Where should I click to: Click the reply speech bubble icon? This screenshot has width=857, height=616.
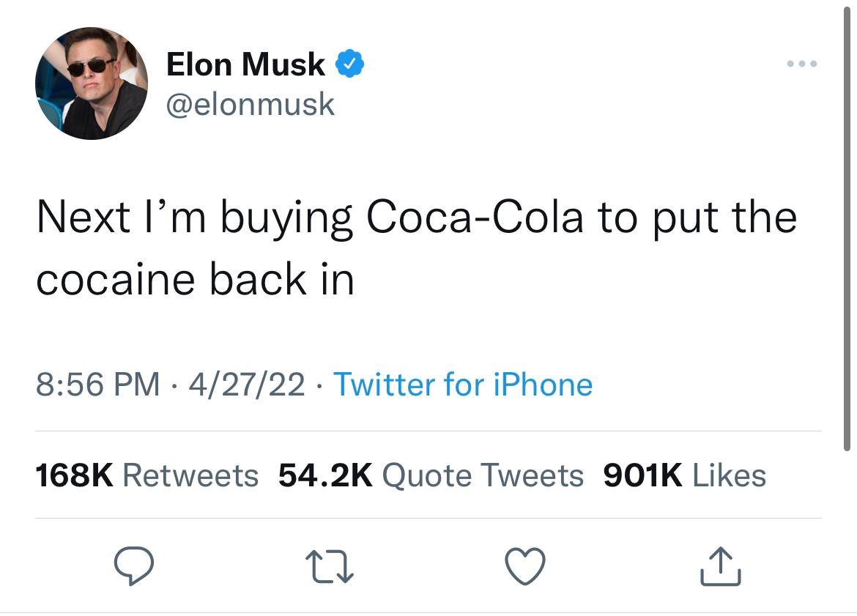click(x=134, y=566)
